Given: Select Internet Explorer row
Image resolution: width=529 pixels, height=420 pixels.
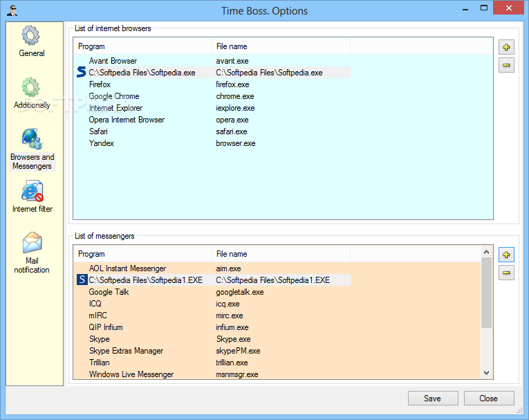Looking at the screenshot, I should (212, 108).
